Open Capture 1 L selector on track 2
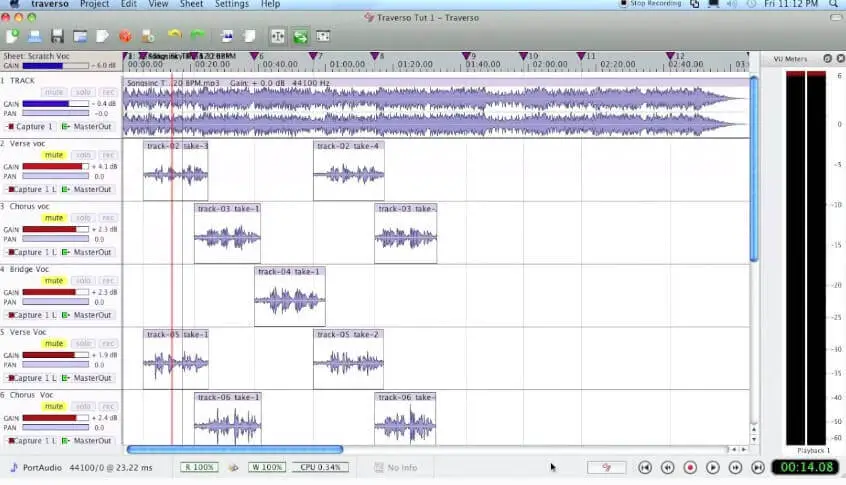Screen dimensions: 846x485 32,190
